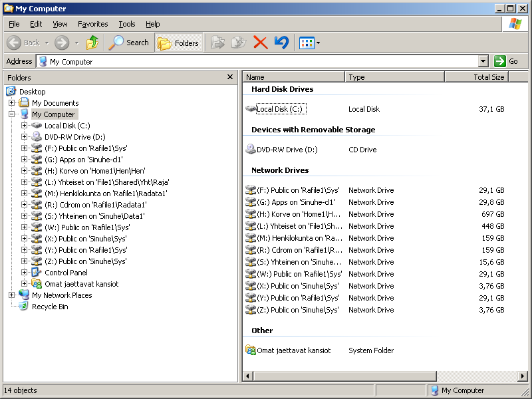Open the Search toolbar button
This screenshot has width=532, height=399.
(x=129, y=43)
